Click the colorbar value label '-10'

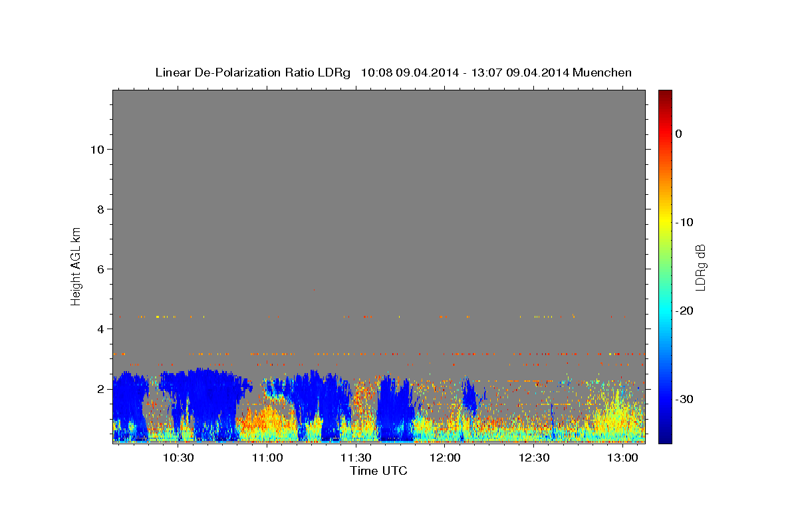[685, 222]
